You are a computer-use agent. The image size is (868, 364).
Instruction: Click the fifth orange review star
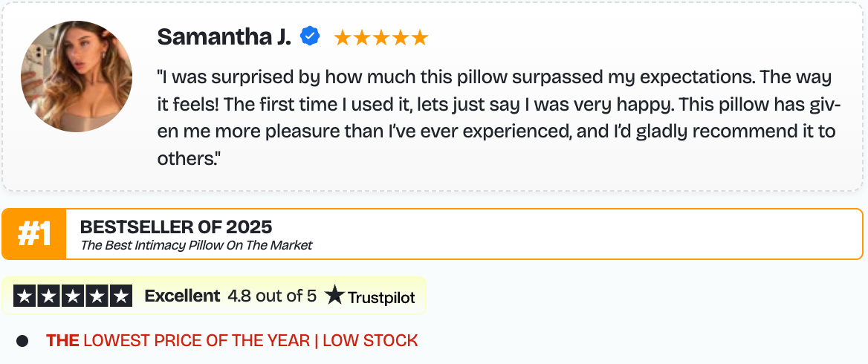click(x=420, y=37)
